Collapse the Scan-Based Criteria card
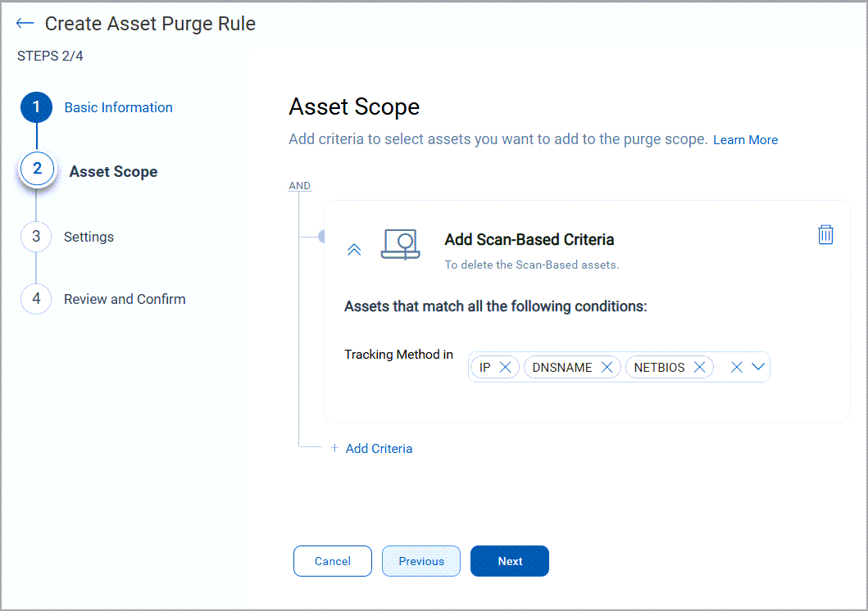This screenshot has width=868, height=611. pos(354,249)
